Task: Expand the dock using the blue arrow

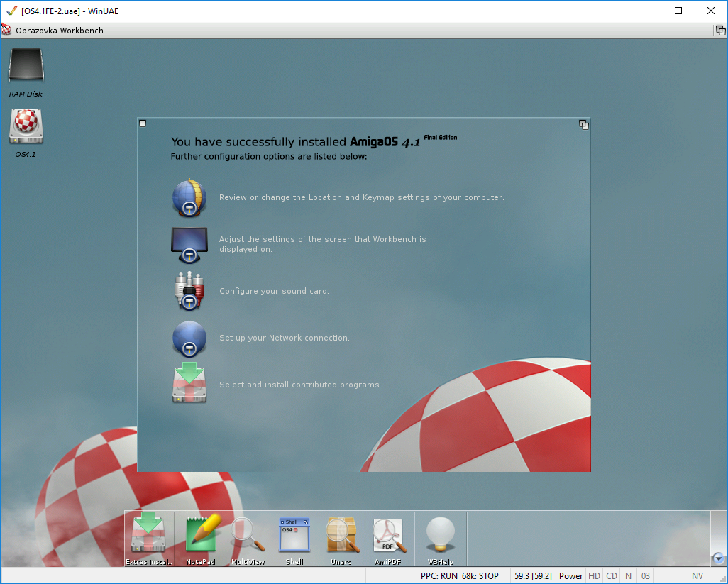Action: [718, 558]
